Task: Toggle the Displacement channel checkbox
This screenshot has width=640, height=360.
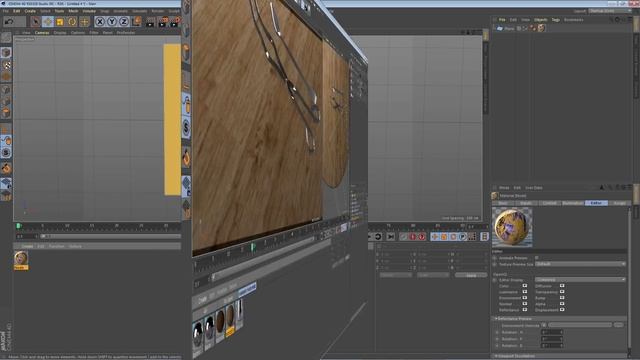Action: (x=562, y=310)
